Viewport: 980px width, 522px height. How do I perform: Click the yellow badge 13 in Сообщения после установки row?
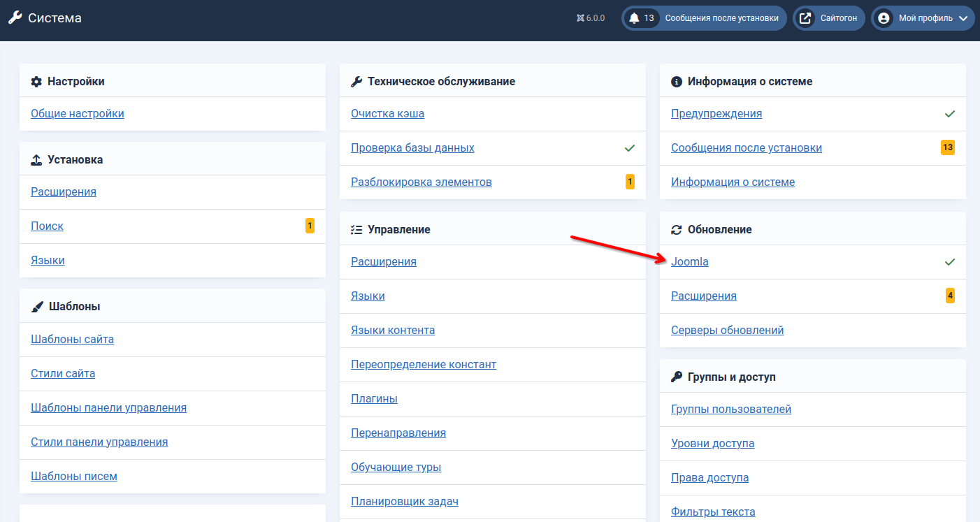[947, 147]
